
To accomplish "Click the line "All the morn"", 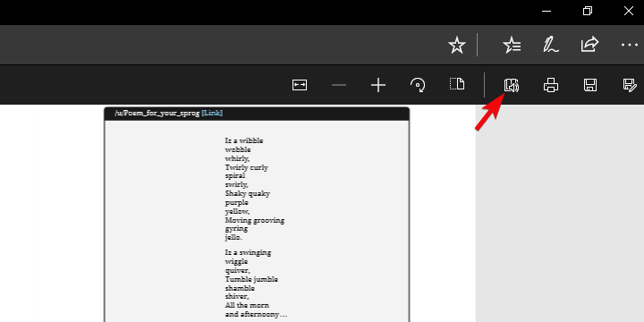I will [x=247, y=305].
